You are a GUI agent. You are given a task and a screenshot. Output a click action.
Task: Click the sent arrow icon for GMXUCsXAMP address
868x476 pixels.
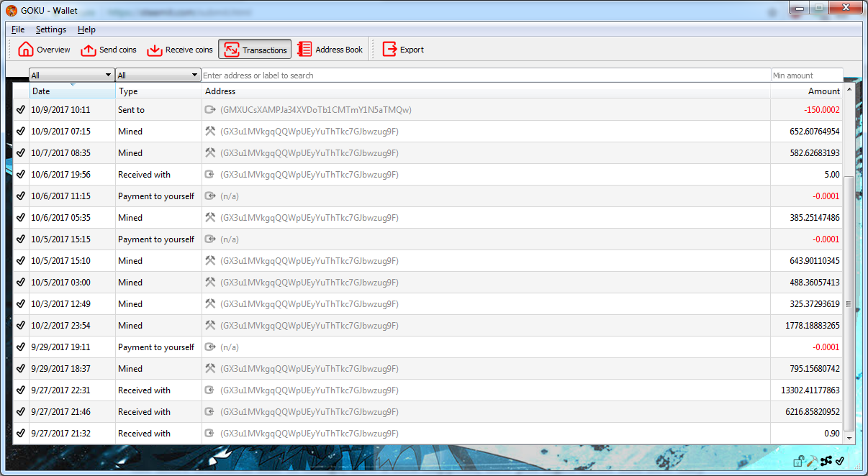[210, 110]
